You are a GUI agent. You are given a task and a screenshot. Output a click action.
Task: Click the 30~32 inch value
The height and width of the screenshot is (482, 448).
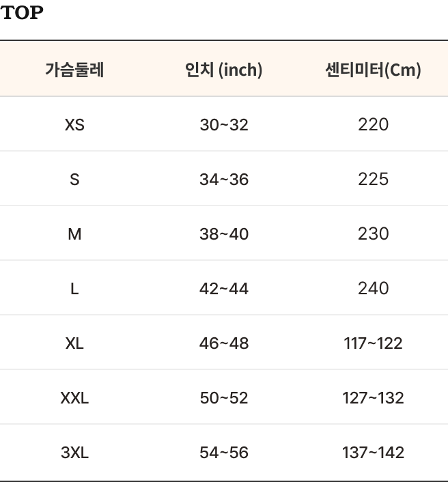(x=224, y=125)
